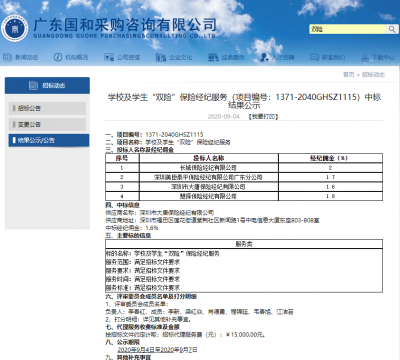Screen dimensions: 400x360
Task: Click commission value 1.7 in table
Action: click(x=330, y=177)
